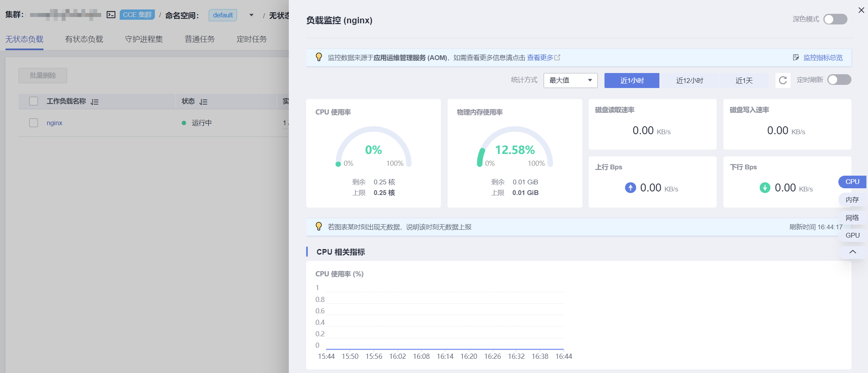
Task: Expand the default namespace dropdown
Action: coord(251,15)
